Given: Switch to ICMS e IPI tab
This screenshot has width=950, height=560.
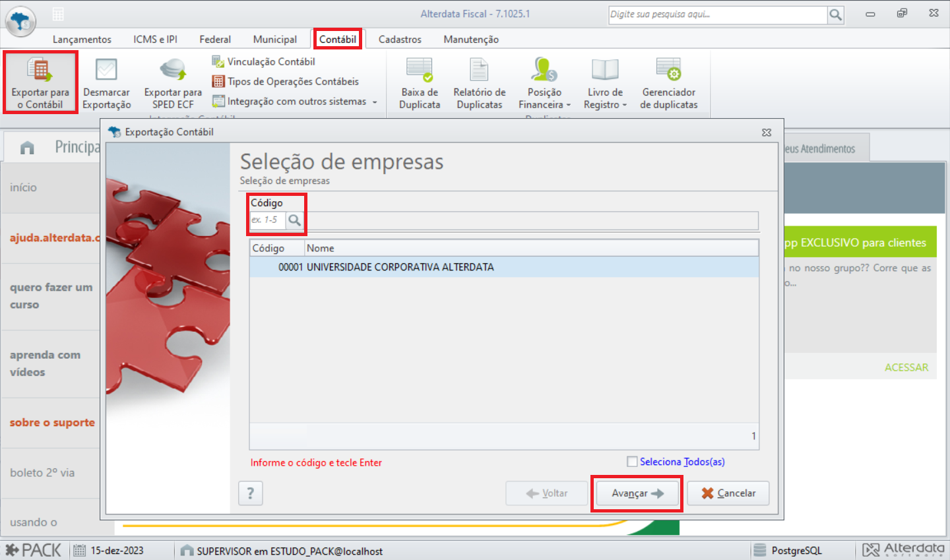Looking at the screenshot, I should 155,40.
